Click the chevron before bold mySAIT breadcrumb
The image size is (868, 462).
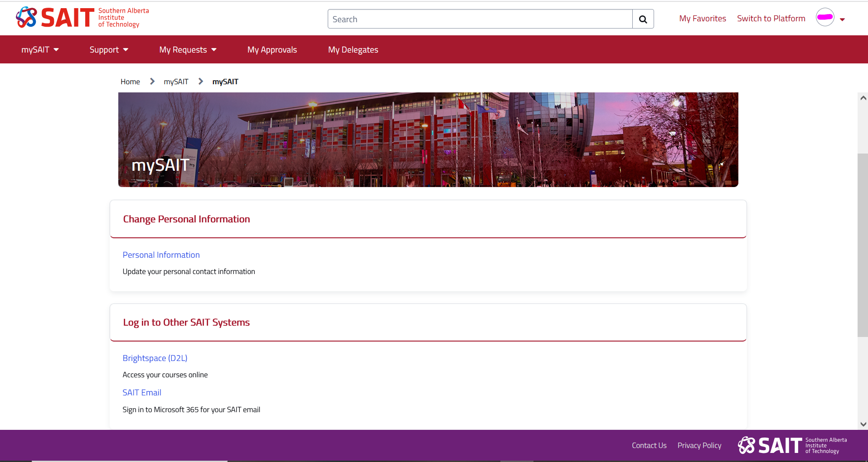pos(200,82)
